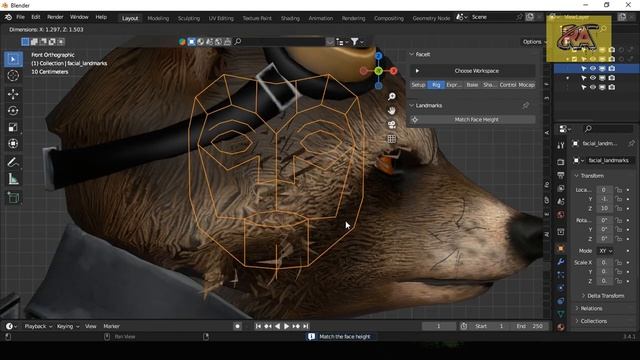Click the pan view hand icon
The image size is (640, 360).
click(392, 111)
